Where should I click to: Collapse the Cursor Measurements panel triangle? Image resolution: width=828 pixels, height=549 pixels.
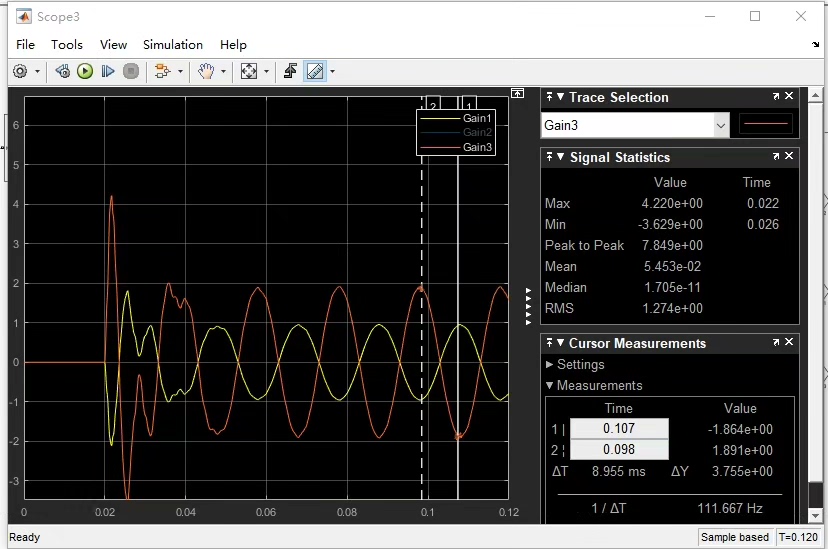pyautogui.click(x=561, y=343)
